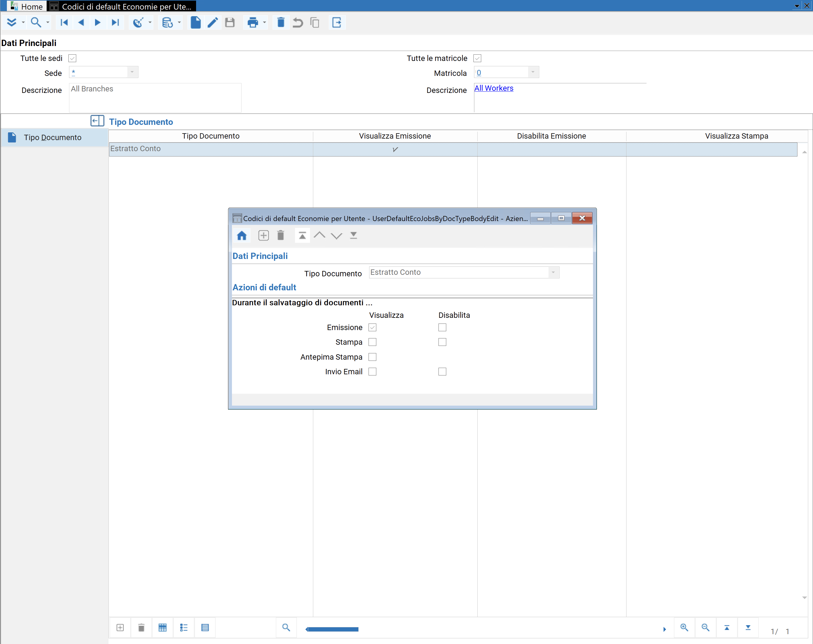Delete the record with the main toolbar trash icon
813x644 pixels.
(281, 23)
